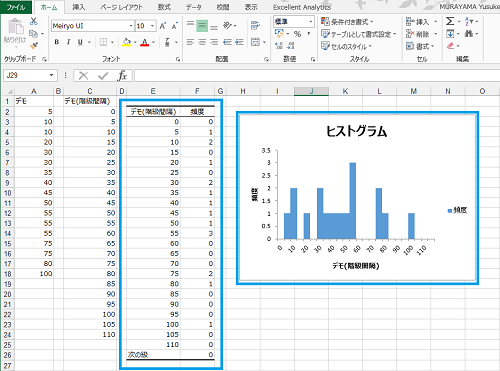Viewport: 500px width, 371px height.
Task: Select column J header
Action: click(311, 91)
